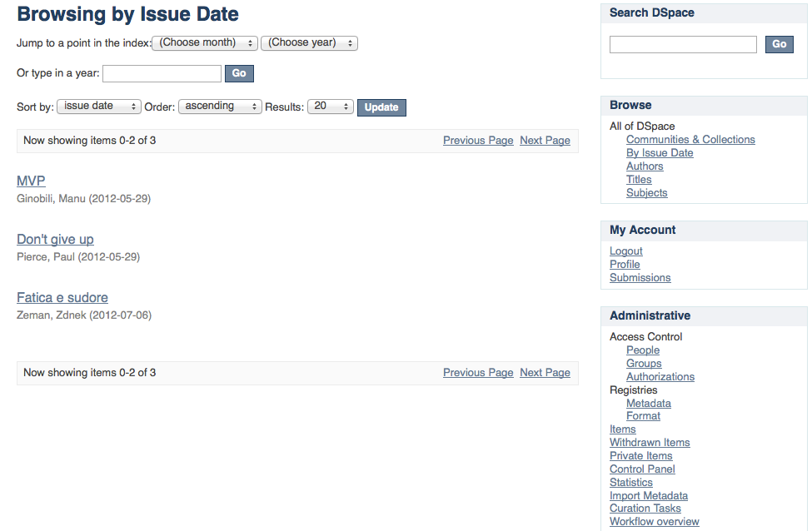Open Control Panel under Administrative
This screenshot has width=812, height=531.
click(642, 469)
